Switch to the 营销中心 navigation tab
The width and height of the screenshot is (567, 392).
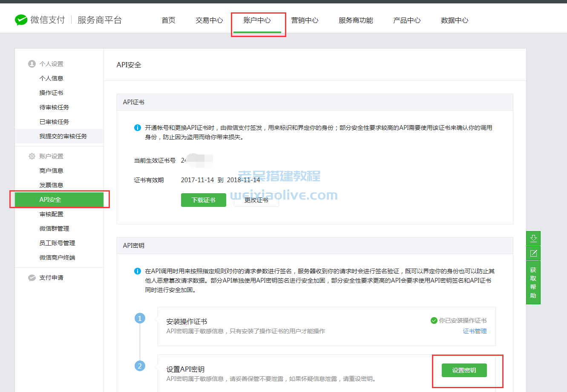(305, 20)
